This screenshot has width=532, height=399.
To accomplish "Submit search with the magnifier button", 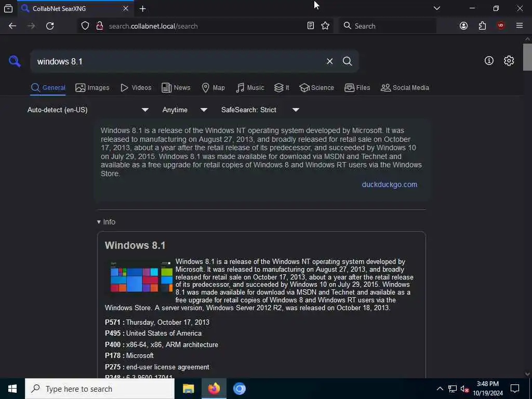I will pos(347,61).
